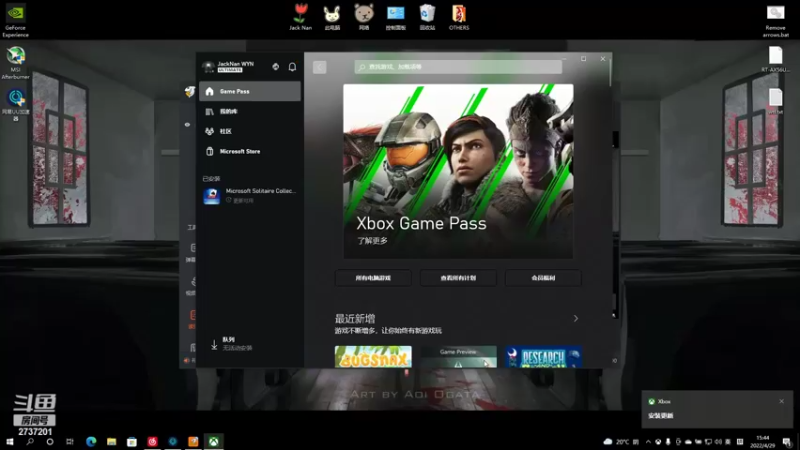Screen dimensions: 800x450
Task: Open Task View on the taskbar
Action: click(x=70, y=442)
